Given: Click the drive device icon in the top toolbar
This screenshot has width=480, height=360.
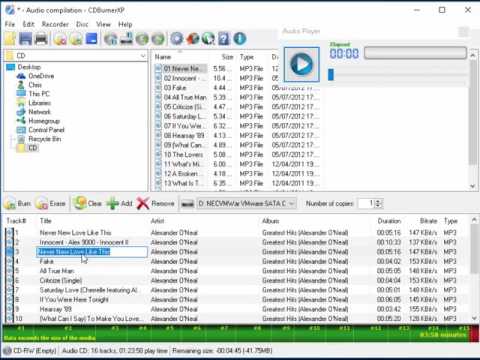Looking at the screenshot, I should pos(127,39).
